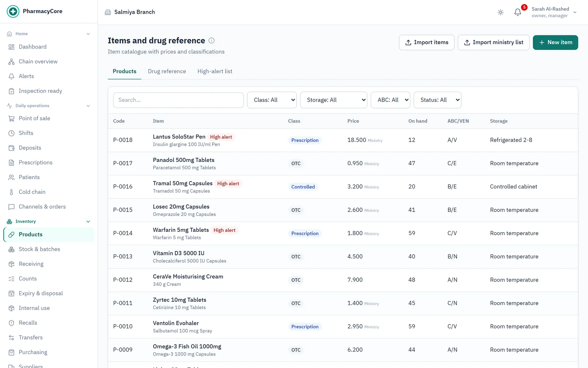Go to Chain overview
The image size is (588, 368).
[x=49, y=61]
